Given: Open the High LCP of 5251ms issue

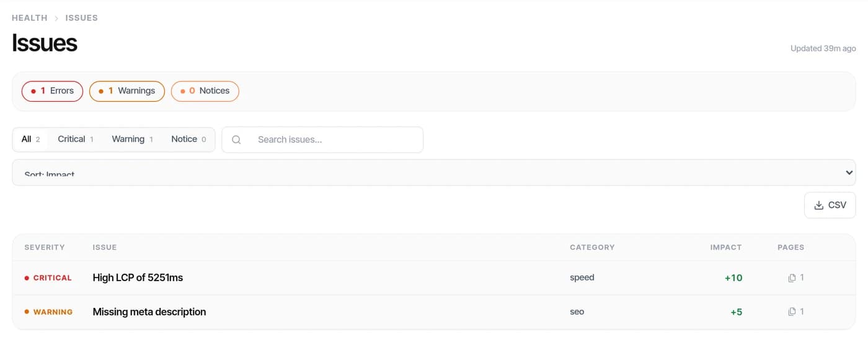Looking at the screenshot, I should (138, 277).
